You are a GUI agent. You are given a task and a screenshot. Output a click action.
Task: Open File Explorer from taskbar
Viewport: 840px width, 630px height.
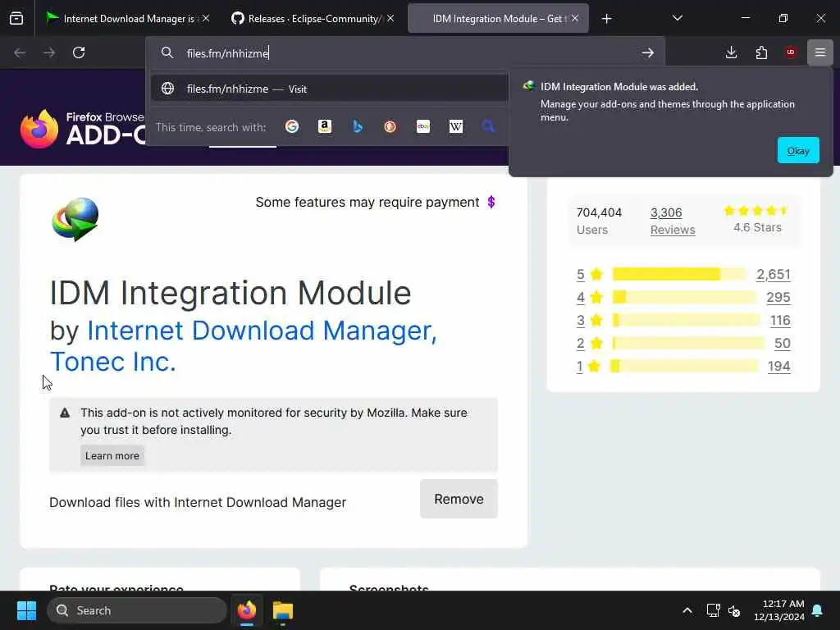(x=283, y=610)
